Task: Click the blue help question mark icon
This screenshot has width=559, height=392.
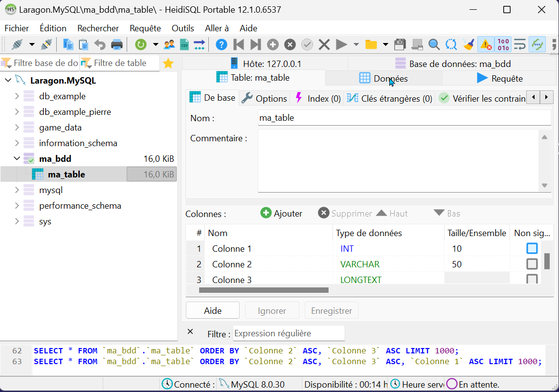Action: (x=221, y=45)
